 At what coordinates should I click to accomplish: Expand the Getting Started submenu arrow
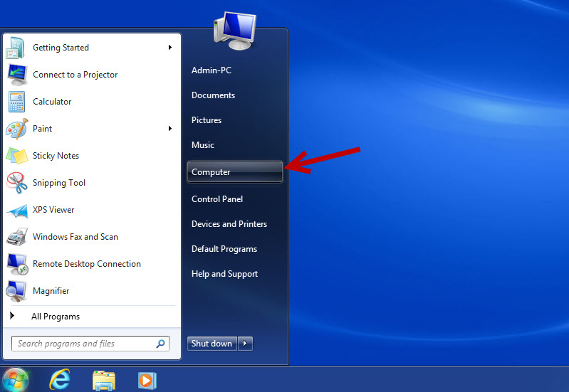(170, 48)
